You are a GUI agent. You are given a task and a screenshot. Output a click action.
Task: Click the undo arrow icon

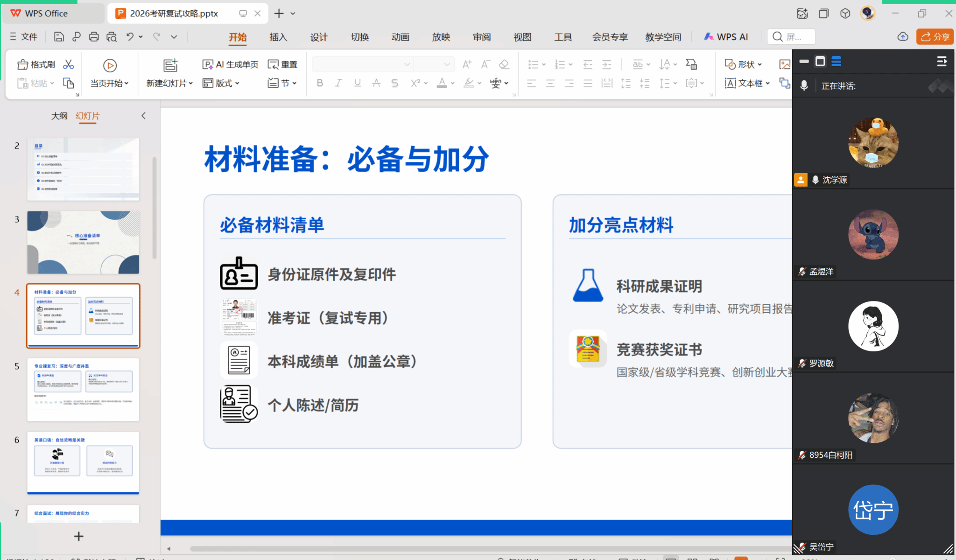[130, 37]
